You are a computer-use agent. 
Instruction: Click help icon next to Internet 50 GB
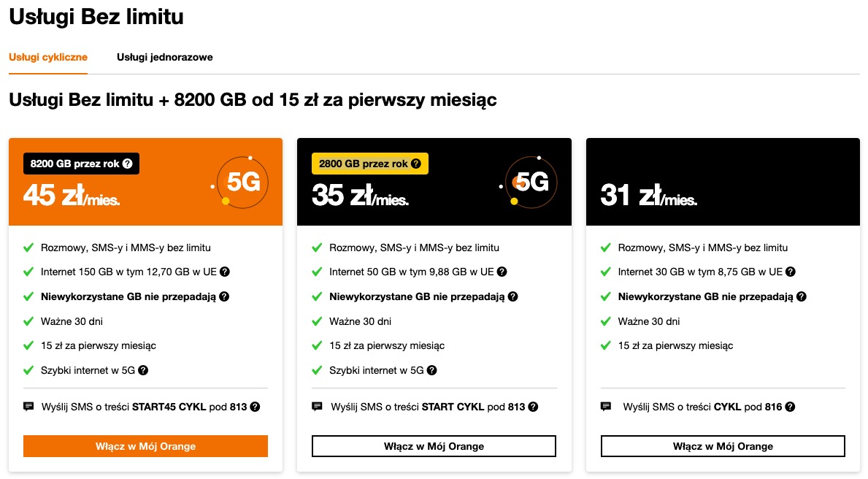click(x=502, y=272)
